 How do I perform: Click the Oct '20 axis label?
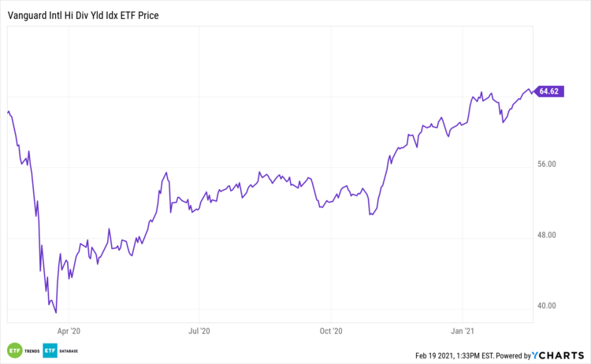tap(333, 332)
